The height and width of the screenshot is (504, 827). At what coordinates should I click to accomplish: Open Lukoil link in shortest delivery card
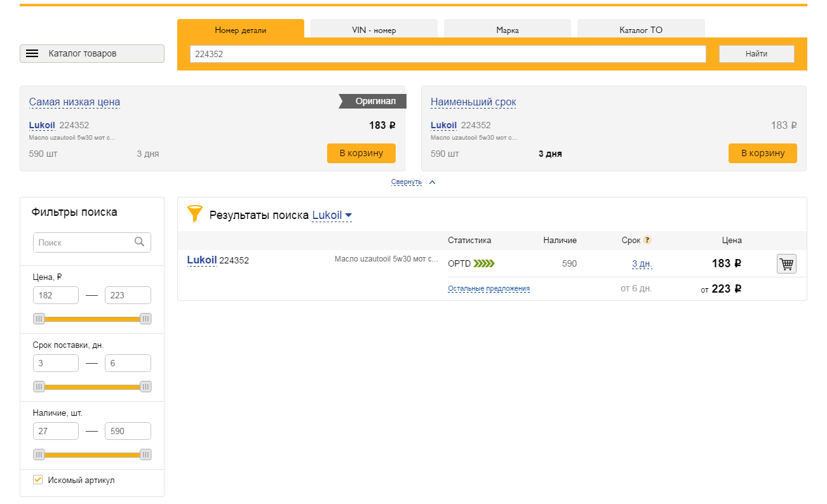click(x=443, y=125)
